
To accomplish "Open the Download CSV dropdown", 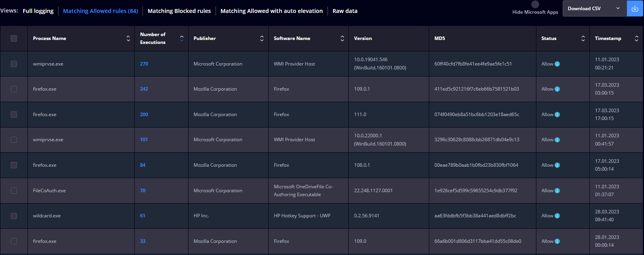I will [595, 8].
